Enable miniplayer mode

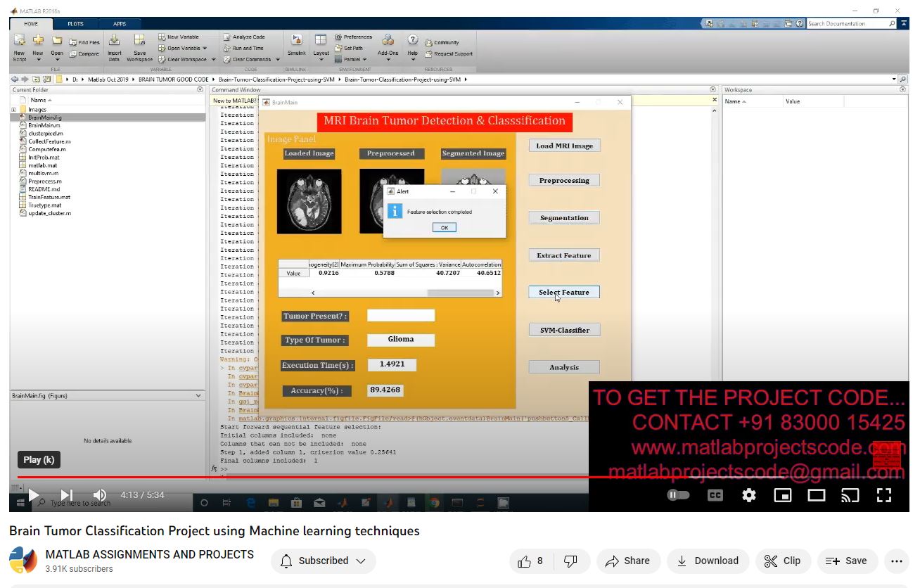click(x=782, y=495)
